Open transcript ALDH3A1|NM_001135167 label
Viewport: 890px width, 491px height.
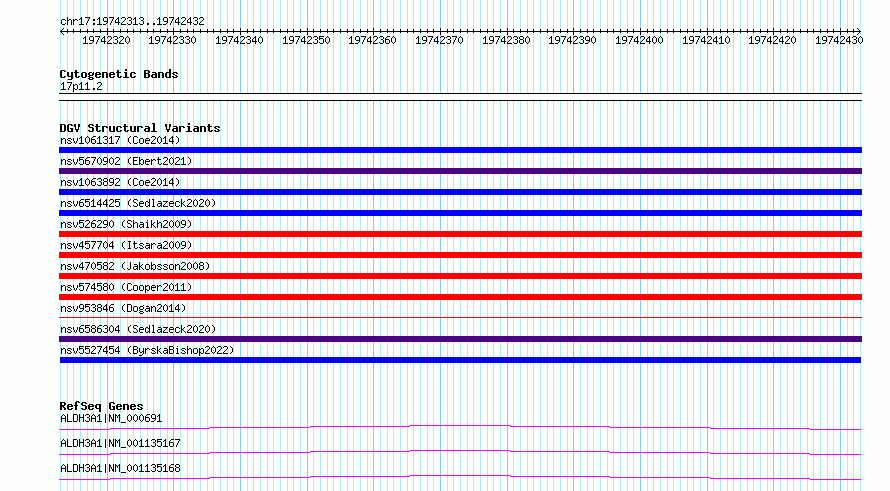[x=120, y=443]
